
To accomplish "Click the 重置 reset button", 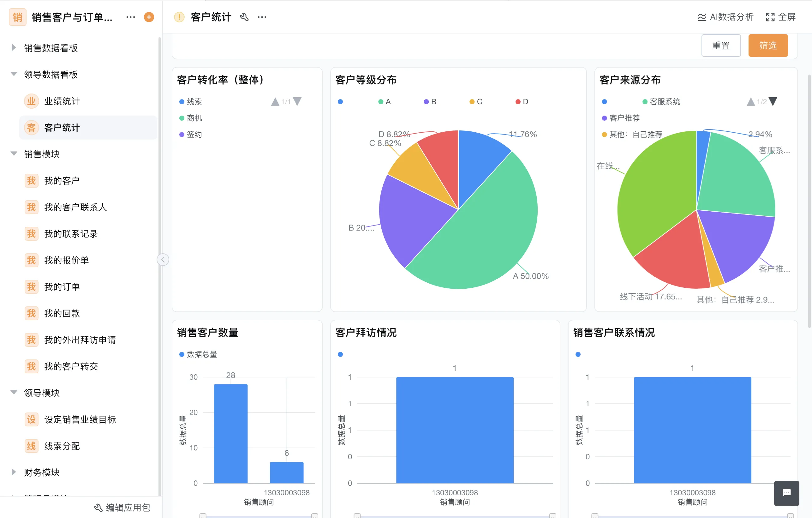I will 721,45.
